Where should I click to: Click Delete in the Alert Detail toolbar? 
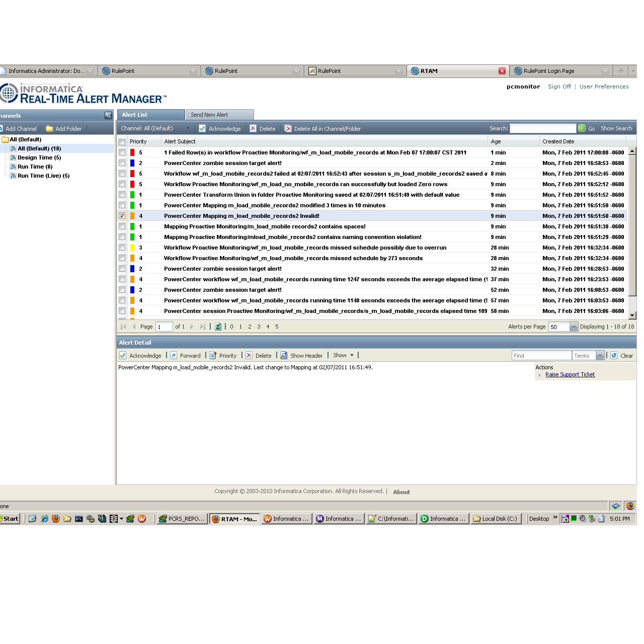coord(259,356)
